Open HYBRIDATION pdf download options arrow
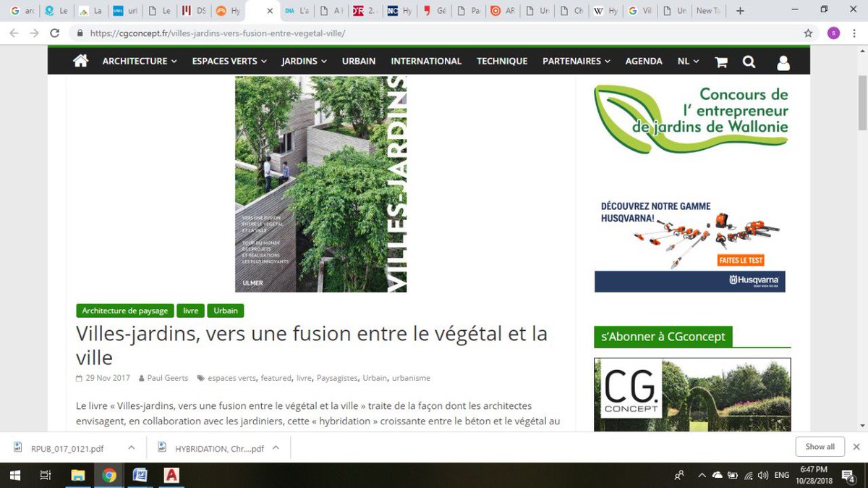 tap(276, 447)
